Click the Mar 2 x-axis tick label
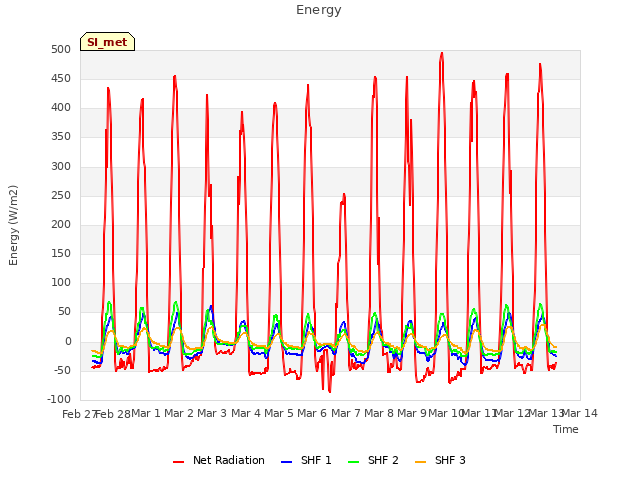This screenshot has width=640, height=480. pos(179,414)
